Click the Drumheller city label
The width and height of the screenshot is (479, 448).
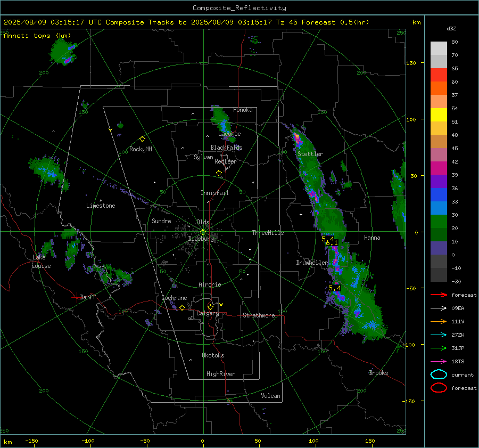pyautogui.click(x=312, y=263)
